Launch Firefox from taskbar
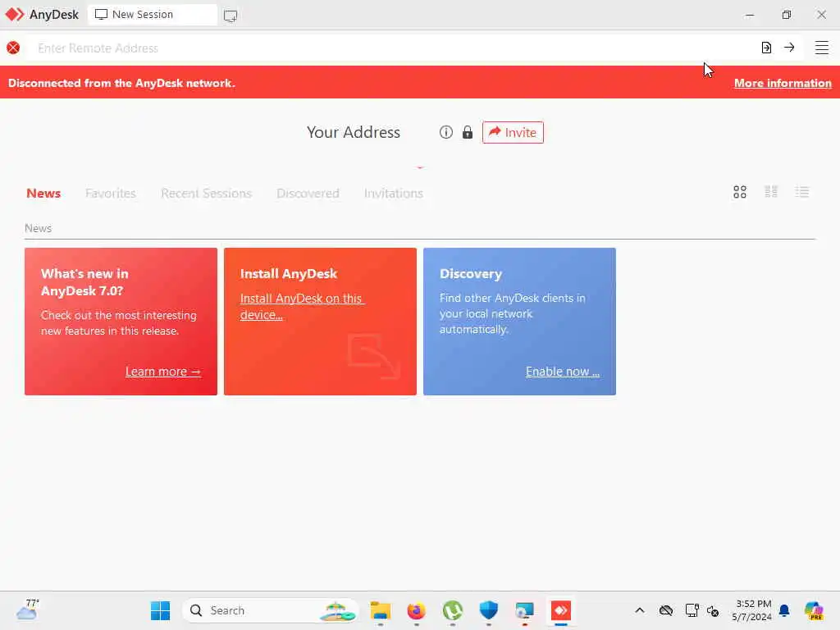Viewport: 840px width, 630px height. 416,610
